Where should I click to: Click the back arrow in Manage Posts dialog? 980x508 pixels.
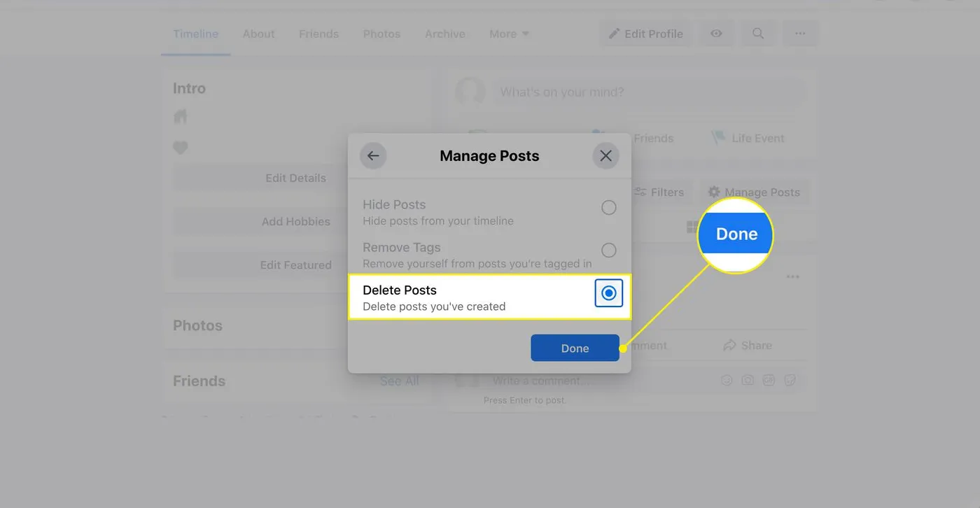coord(373,156)
